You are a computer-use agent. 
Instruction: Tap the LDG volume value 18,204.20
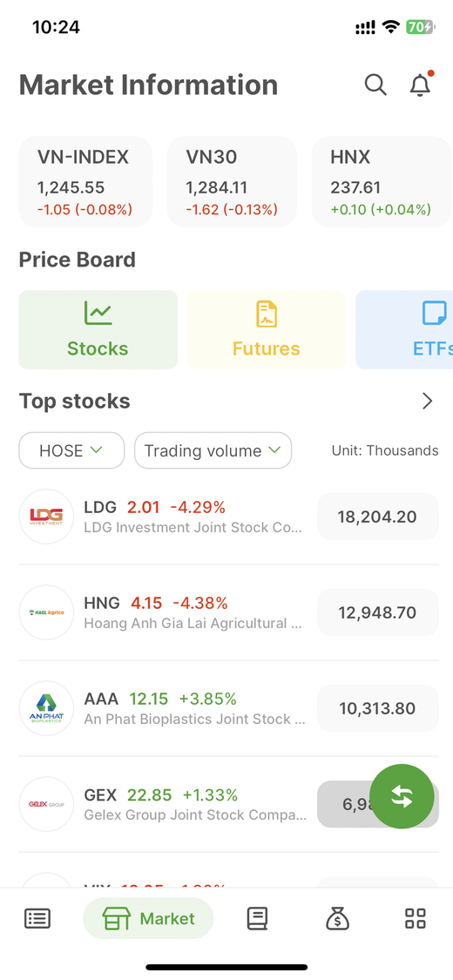pos(377,517)
